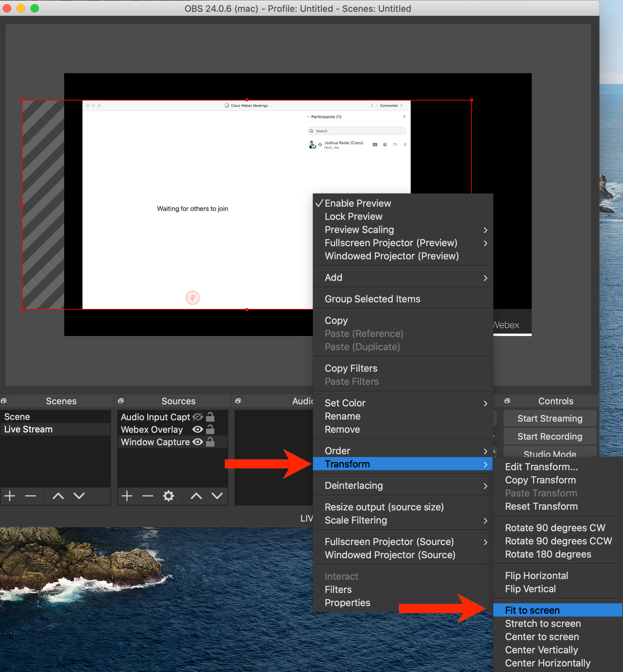Open Filters from context menu
Screen dimensions: 623x672
coord(402,589)
